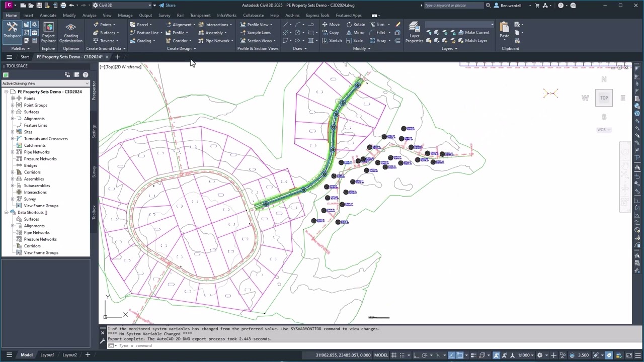Viewport: 644px width, 362px height.
Task: Click the Help question mark icon
Action: tap(560, 6)
